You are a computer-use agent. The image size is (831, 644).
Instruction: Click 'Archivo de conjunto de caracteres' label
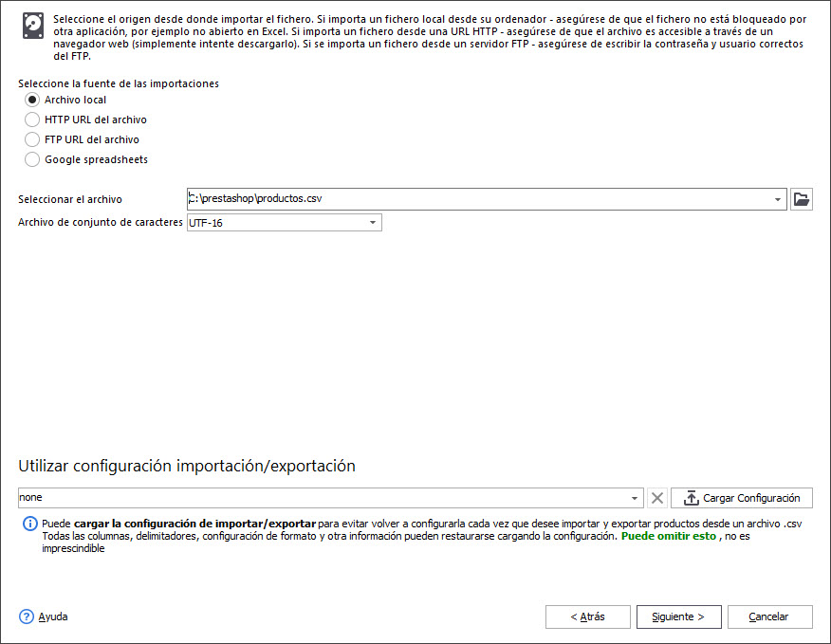[x=101, y=222]
